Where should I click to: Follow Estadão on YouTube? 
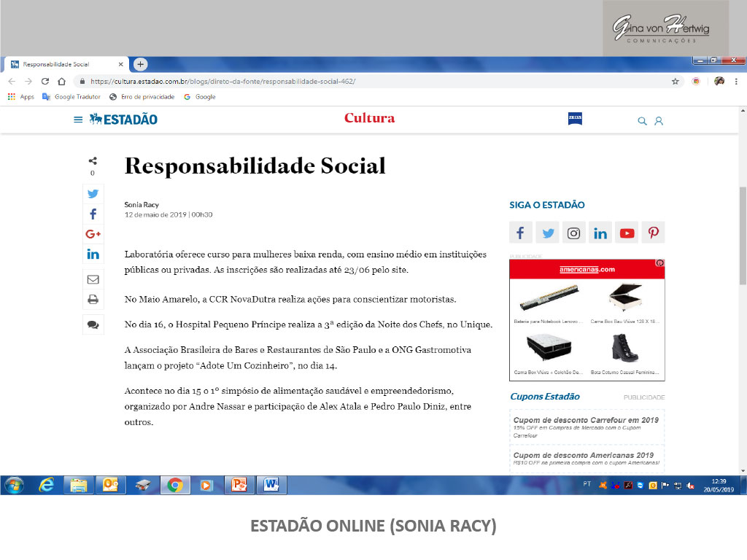pos(627,233)
